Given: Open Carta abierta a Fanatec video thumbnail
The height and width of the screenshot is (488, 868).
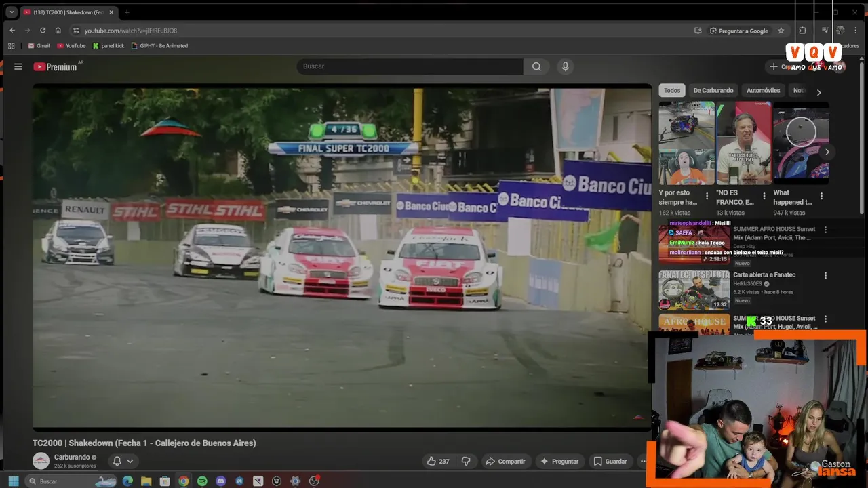Looking at the screenshot, I should (694, 290).
